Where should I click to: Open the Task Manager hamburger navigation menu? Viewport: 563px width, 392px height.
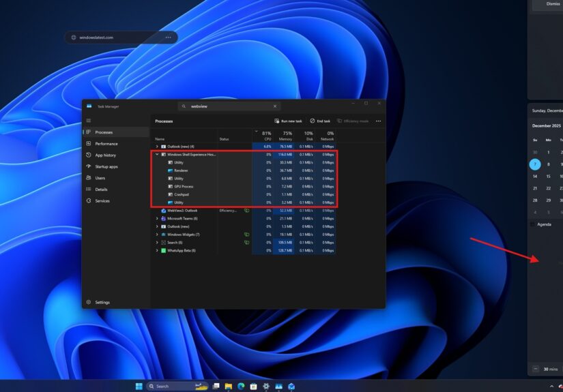[88, 121]
